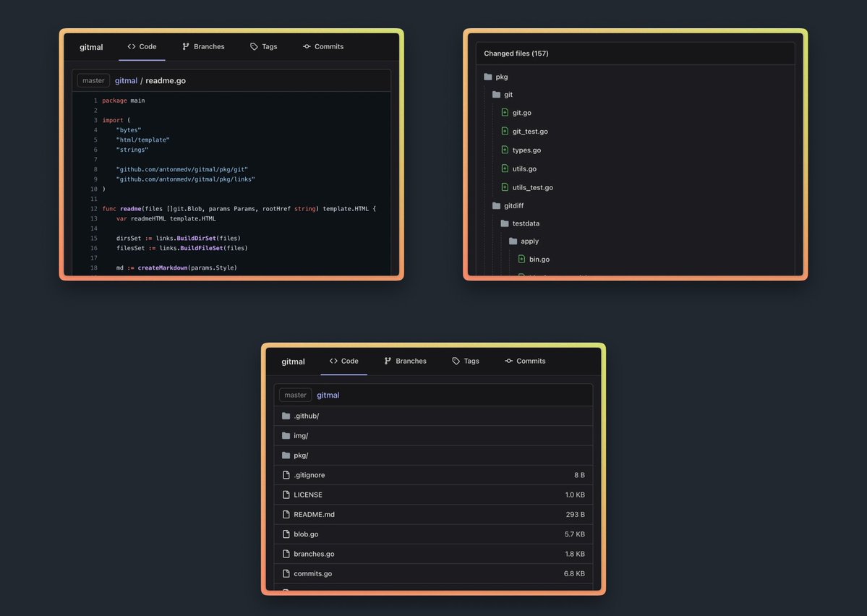This screenshot has height=616, width=867.
Task: Click the tag icon beside Tags
Action: click(253, 46)
